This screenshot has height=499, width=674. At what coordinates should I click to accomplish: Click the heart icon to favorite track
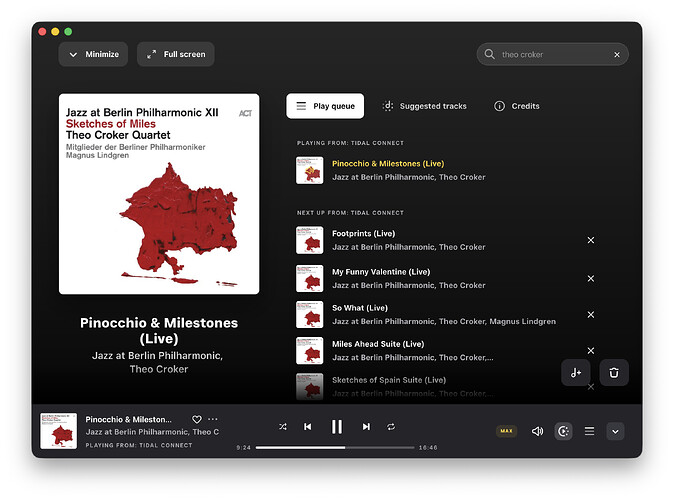point(197,419)
